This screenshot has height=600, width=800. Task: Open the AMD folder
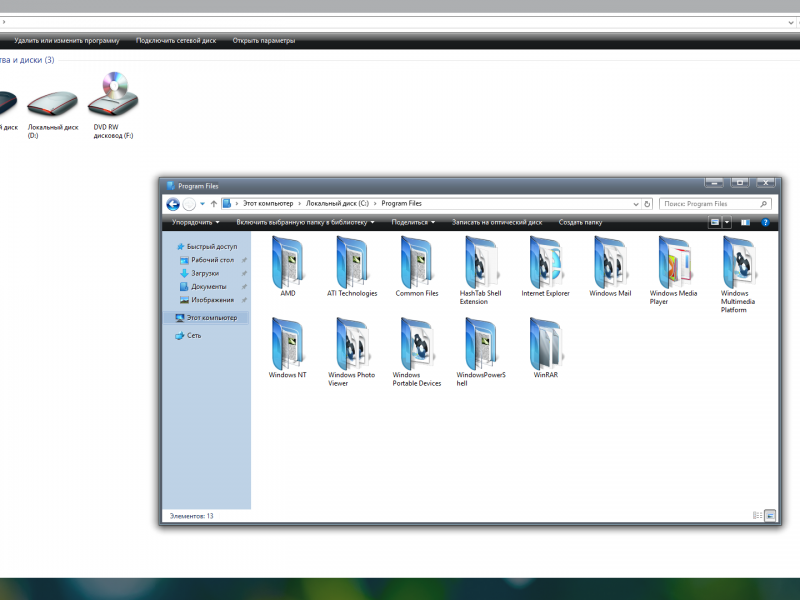(288, 266)
